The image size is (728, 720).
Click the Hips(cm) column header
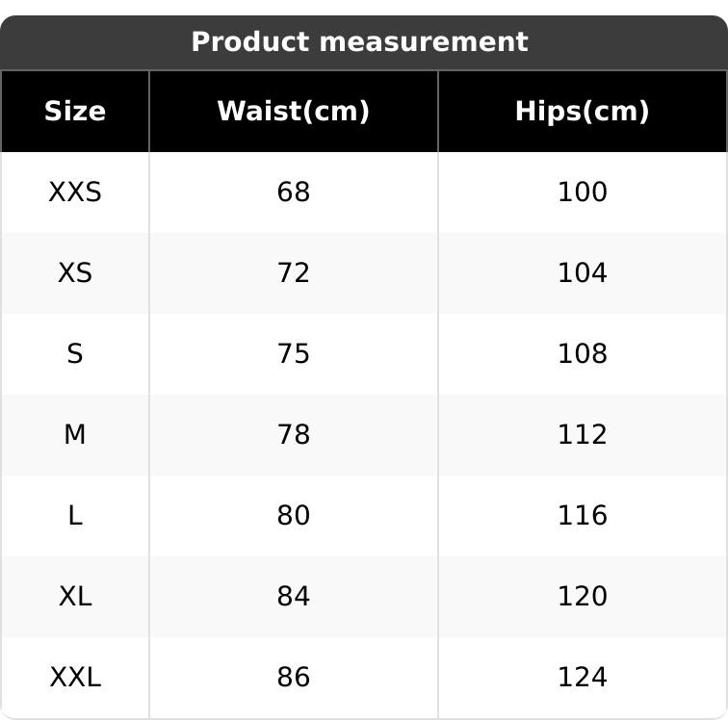click(583, 112)
